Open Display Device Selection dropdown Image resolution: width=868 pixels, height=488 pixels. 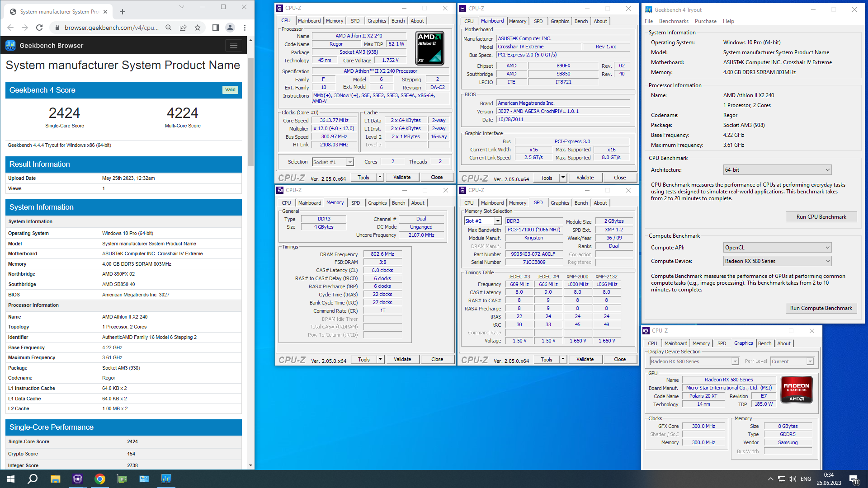pyautogui.click(x=694, y=361)
